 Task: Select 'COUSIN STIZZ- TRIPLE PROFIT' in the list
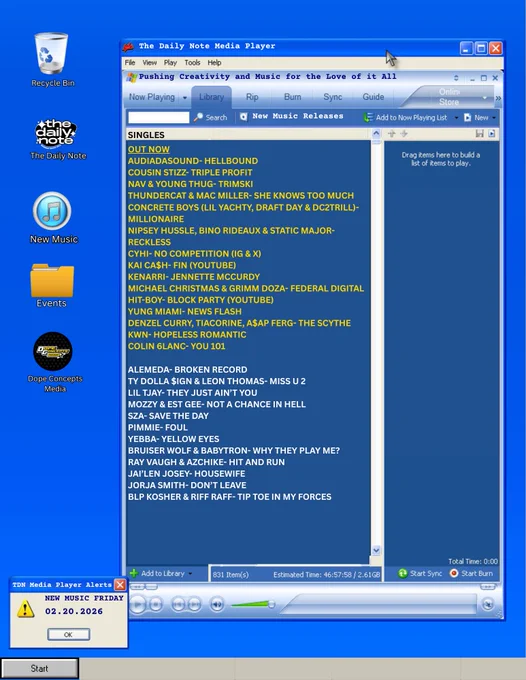pos(190,172)
